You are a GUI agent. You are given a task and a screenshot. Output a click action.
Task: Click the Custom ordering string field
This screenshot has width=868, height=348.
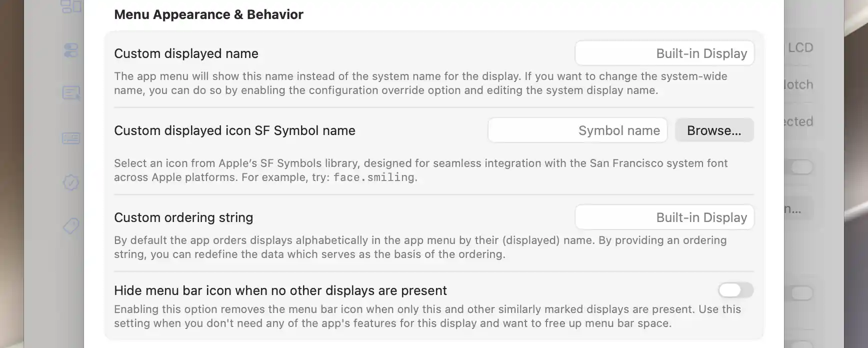click(664, 217)
